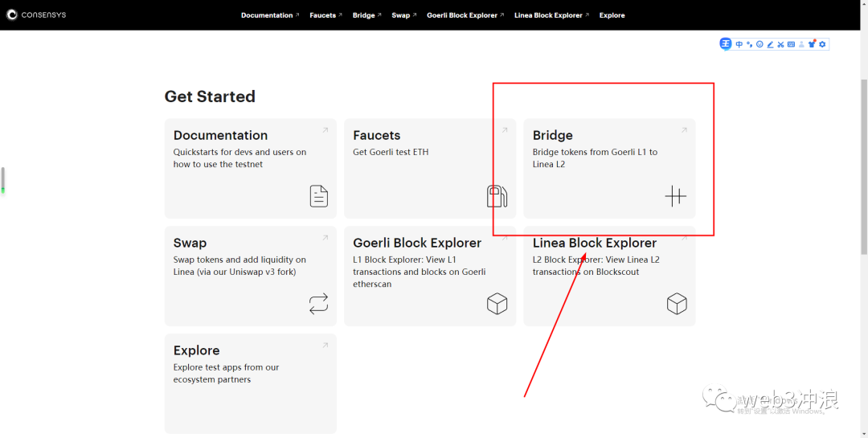Click external-link arrow on Explore card

pos(325,345)
